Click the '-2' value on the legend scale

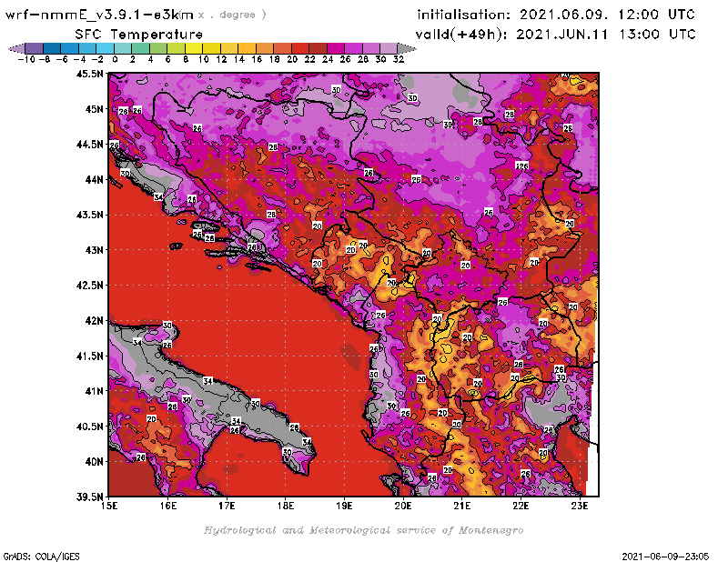click(97, 59)
